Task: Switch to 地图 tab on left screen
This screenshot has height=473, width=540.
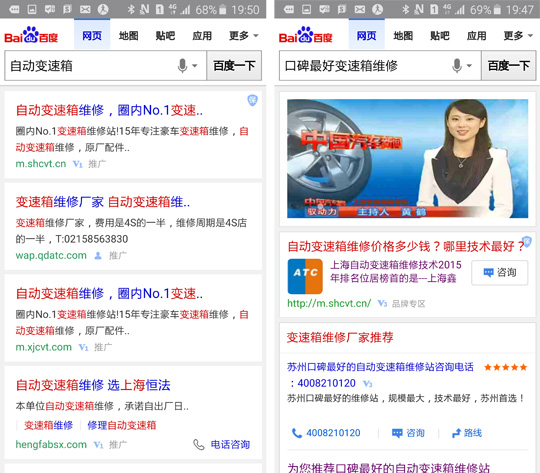Action: tap(128, 35)
